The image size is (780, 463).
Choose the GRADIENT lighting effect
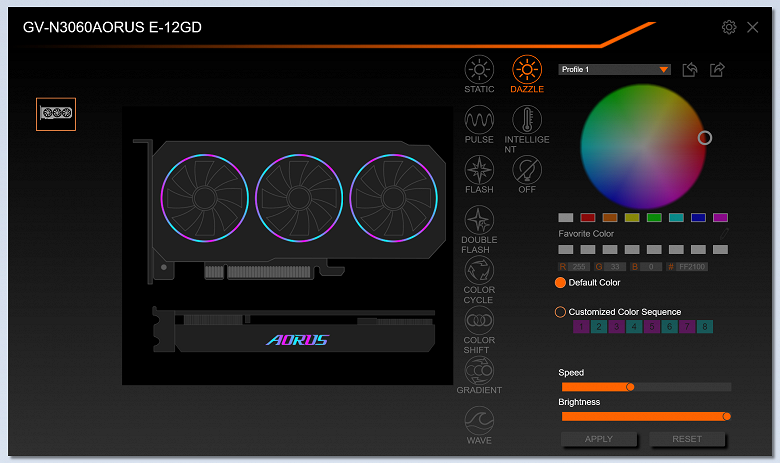(479, 370)
